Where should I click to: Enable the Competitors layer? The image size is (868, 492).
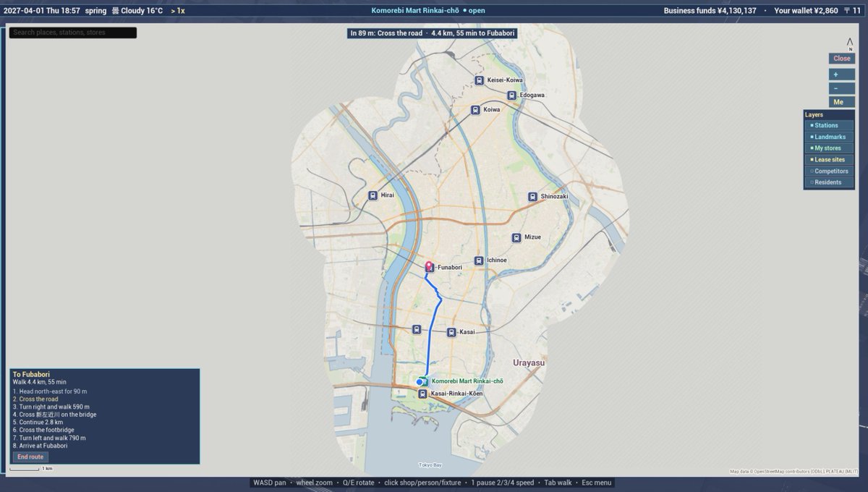(x=831, y=171)
